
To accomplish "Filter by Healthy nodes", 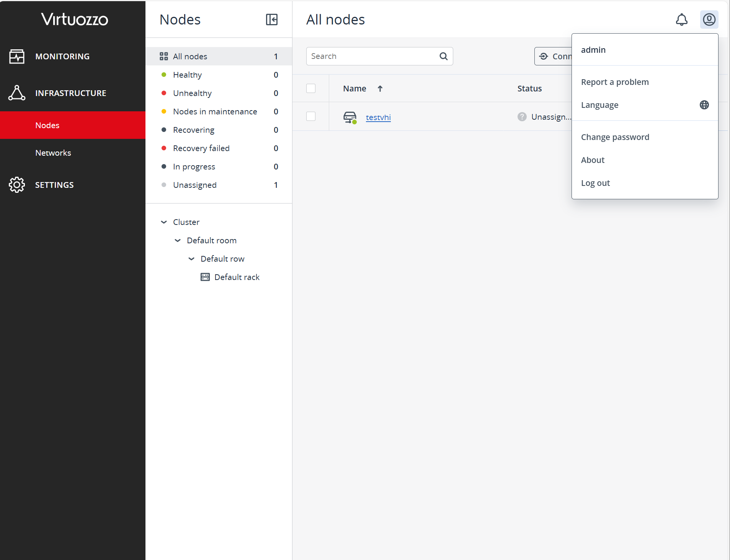I will click(219, 75).
